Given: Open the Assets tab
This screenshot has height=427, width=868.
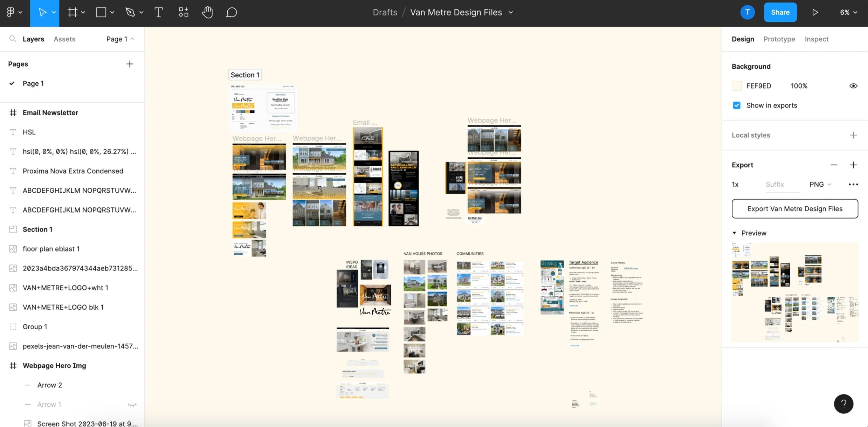Looking at the screenshot, I should coord(64,39).
